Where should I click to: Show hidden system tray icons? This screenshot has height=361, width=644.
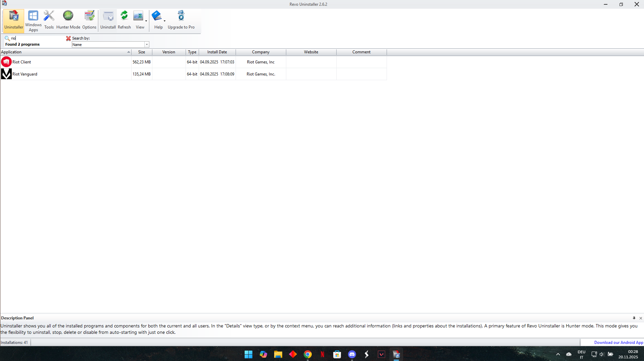point(558,354)
